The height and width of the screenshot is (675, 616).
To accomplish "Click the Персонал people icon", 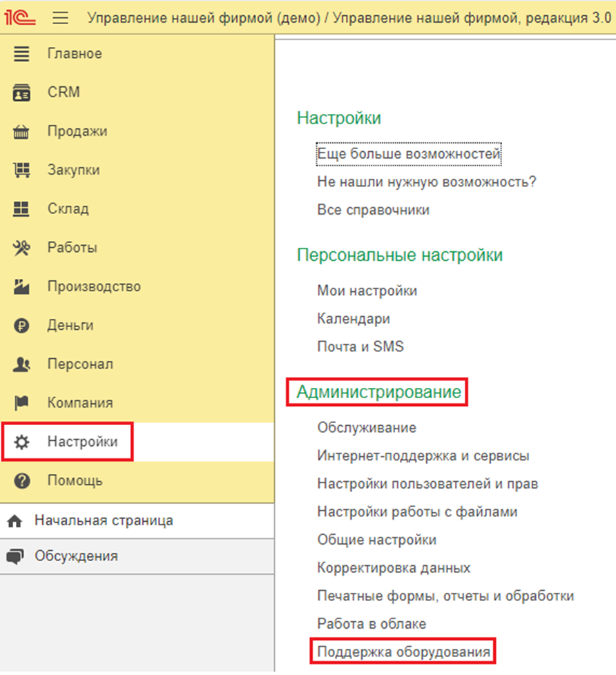I will point(21,364).
